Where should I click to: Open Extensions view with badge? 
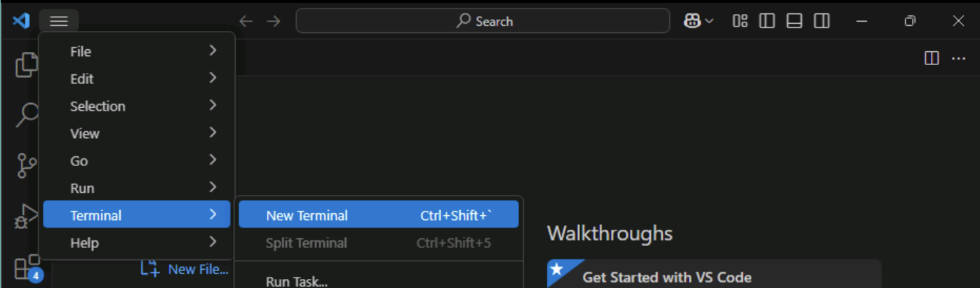28,268
